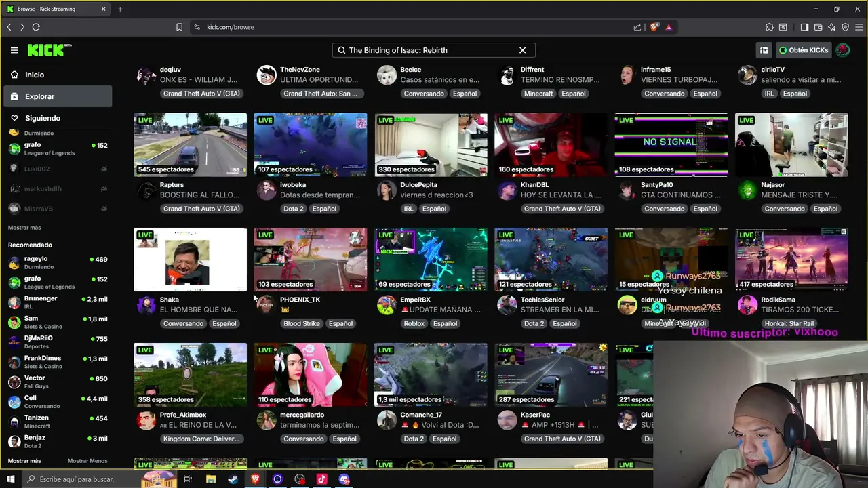Open DulcePepita's channel avatar

387,190
